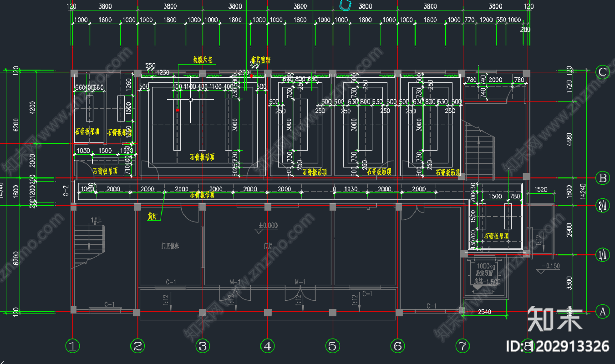The height and width of the screenshot is (364, 615).
Task: Click the 550 top dimension text
Action: point(501,20)
